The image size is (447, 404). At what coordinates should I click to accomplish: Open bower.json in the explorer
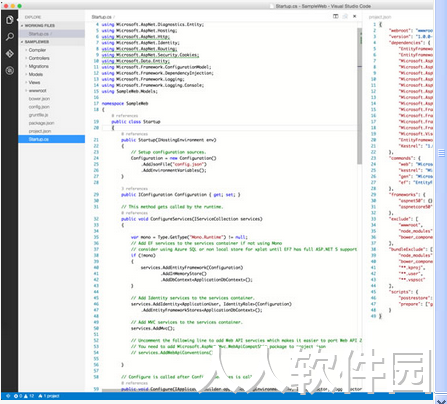[x=51, y=99]
